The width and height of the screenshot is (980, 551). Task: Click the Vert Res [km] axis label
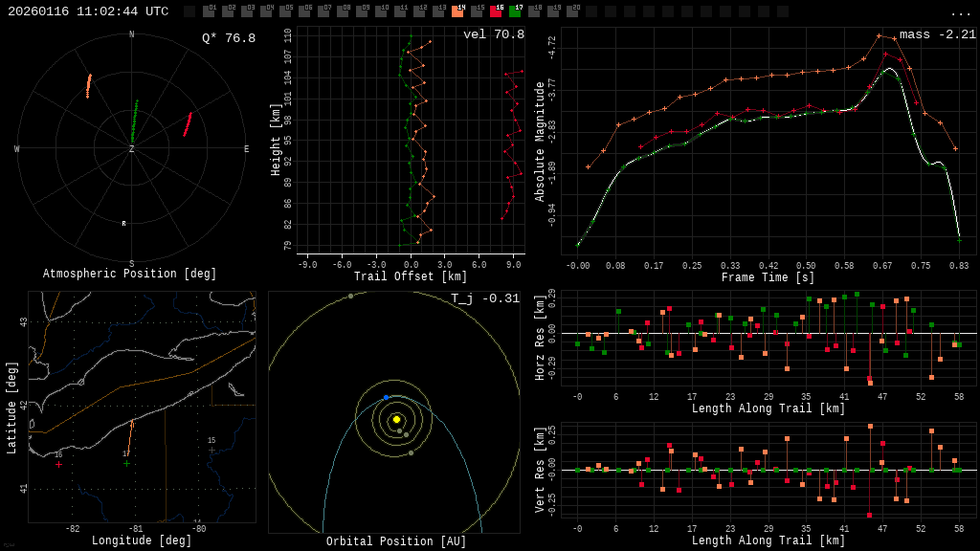pos(540,470)
